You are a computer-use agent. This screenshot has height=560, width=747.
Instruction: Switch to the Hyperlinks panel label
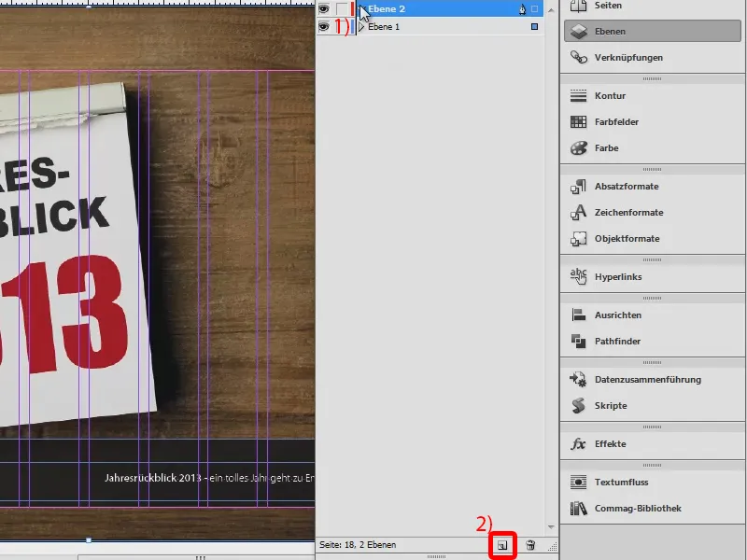618,276
